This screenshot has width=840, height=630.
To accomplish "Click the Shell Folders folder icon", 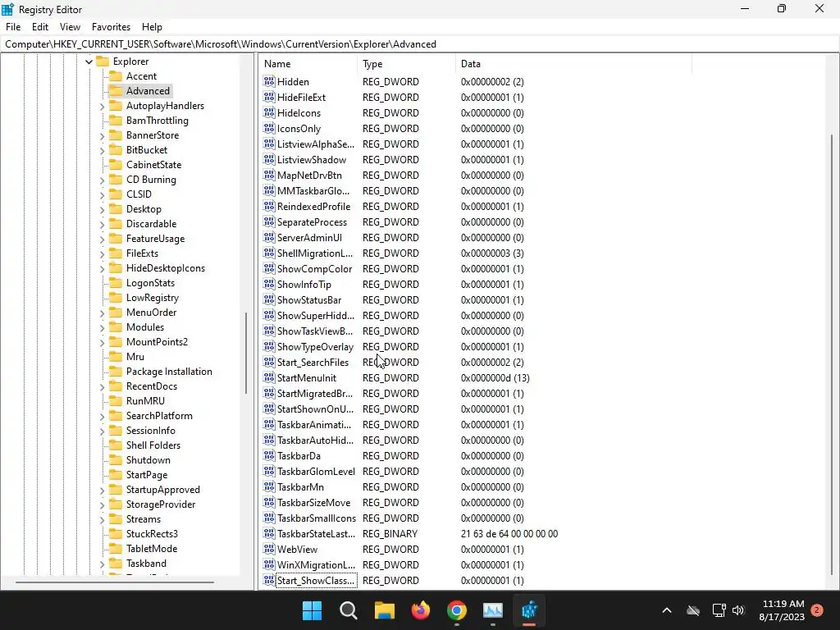I will [116, 445].
